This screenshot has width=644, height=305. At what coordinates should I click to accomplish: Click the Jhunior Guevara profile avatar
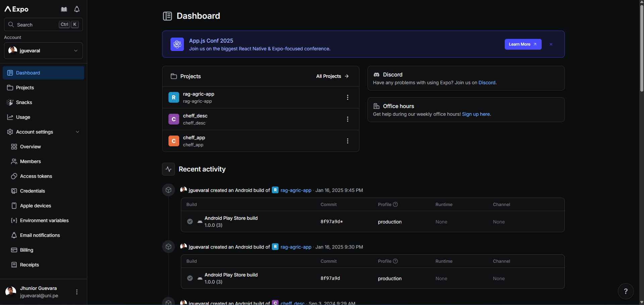tap(11, 292)
